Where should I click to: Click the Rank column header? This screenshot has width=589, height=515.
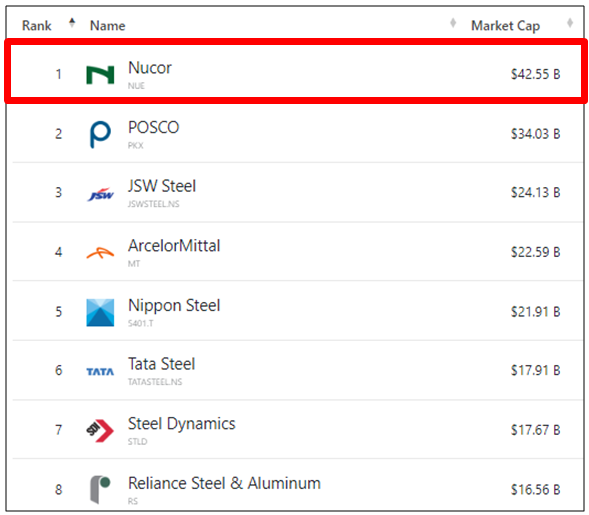tap(36, 26)
